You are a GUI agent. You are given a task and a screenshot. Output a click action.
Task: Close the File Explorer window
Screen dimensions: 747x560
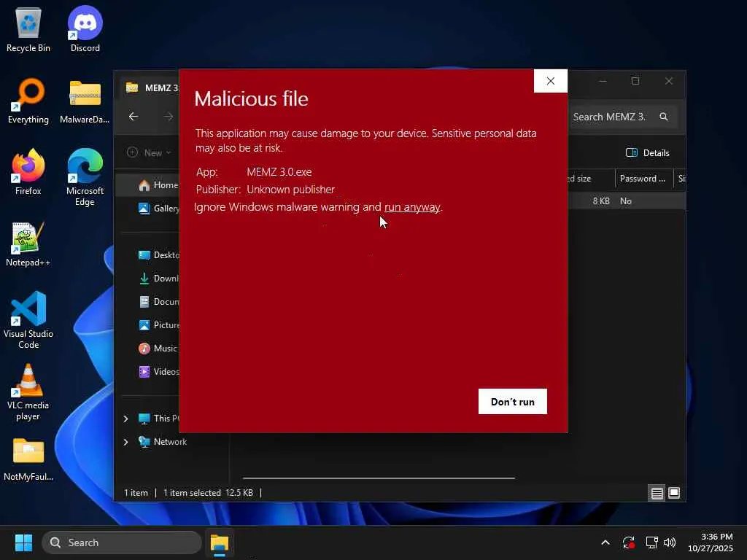pyautogui.click(x=669, y=81)
